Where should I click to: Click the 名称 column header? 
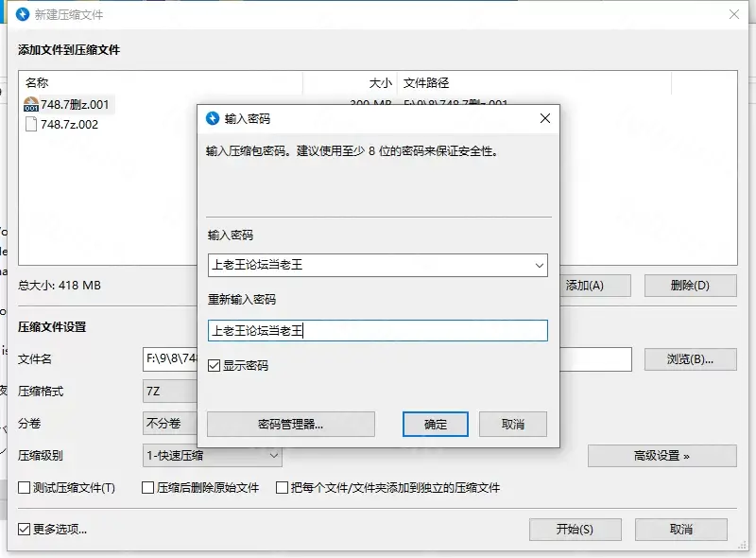[x=161, y=83]
